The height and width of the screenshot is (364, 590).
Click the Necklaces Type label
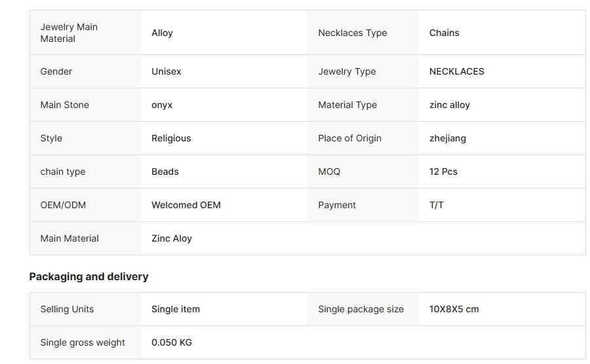[x=353, y=33]
